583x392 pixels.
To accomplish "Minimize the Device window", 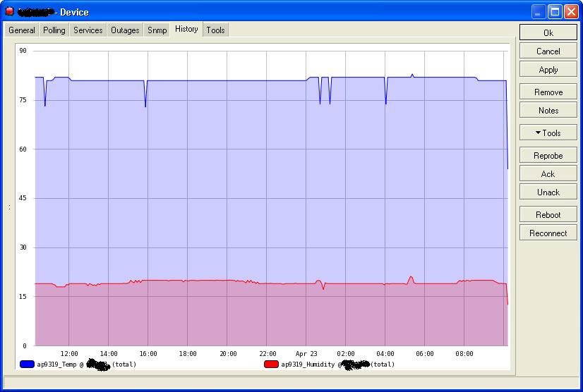I will click(x=538, y=12).
